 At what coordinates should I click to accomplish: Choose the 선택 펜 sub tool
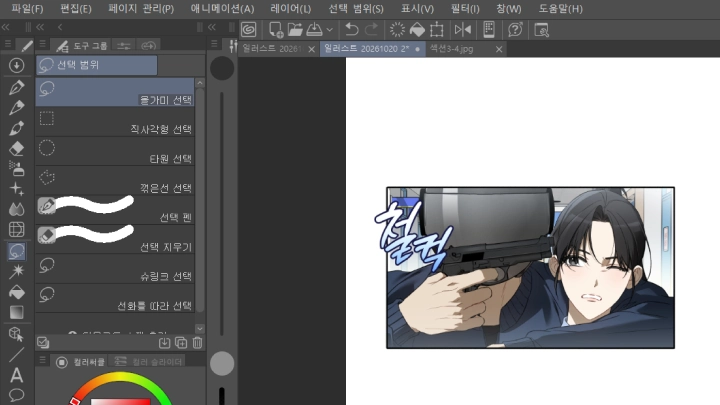tap(115, 210)
